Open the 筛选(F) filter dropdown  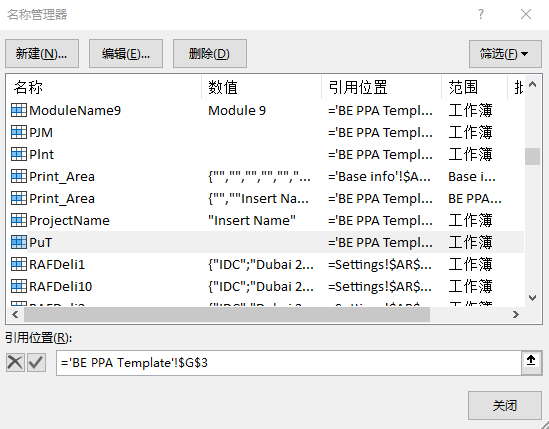pyautogui.click(x=505, y=54)
